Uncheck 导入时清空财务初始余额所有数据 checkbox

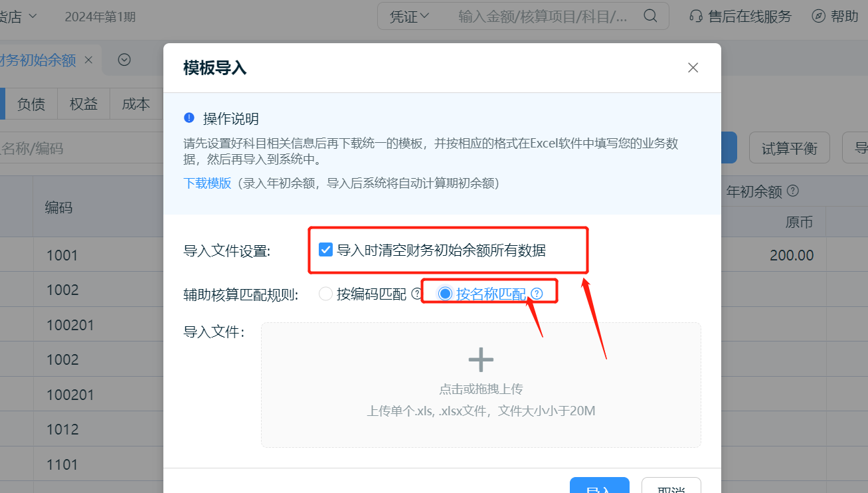tap(325, 250)
